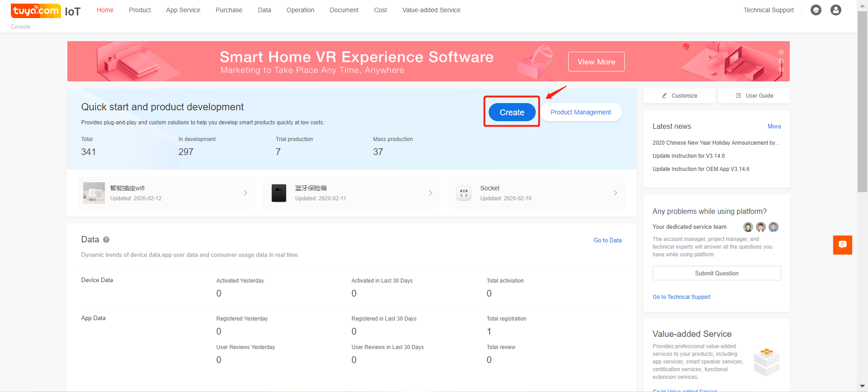Follow the Go to Data link
Image resolution: width=868 pixels, height=392 pixels.
[607, 241]
